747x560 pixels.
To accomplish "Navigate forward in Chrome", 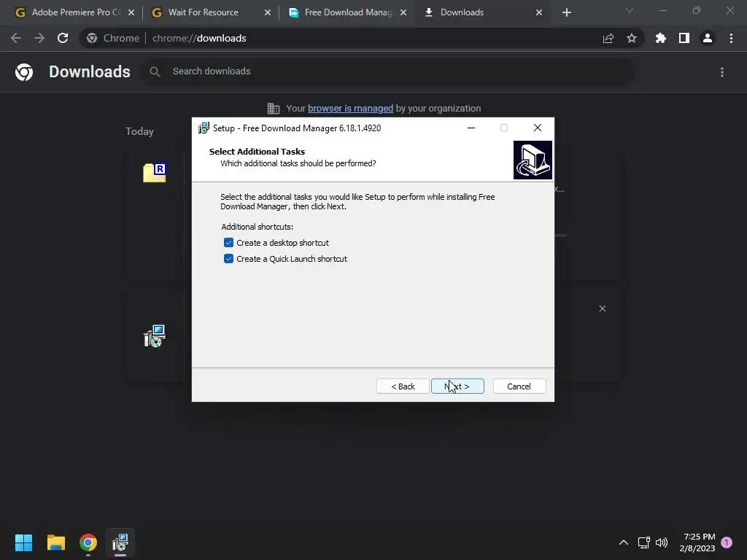I will 39,38.
